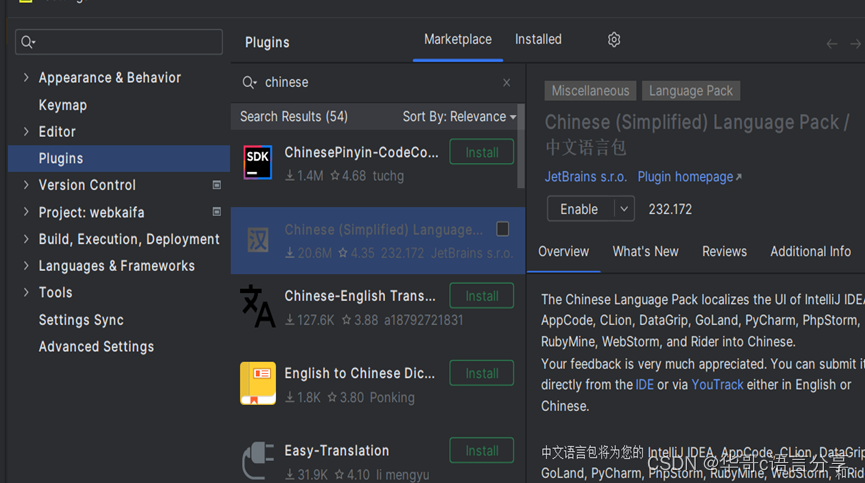Screen dimensions: 865x483
Task: Select English to Chinese Dic... result title
Action: pyautogui.click(x=360, y=373)
